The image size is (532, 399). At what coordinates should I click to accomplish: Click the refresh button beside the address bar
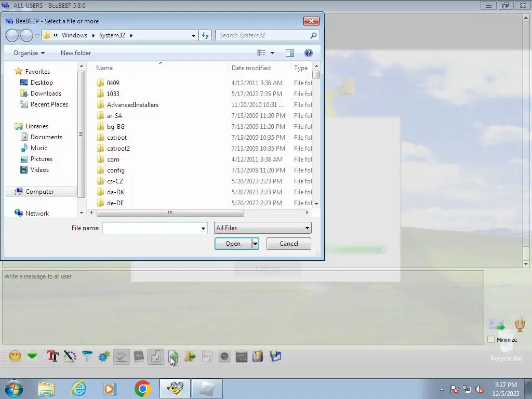(205, 35)
